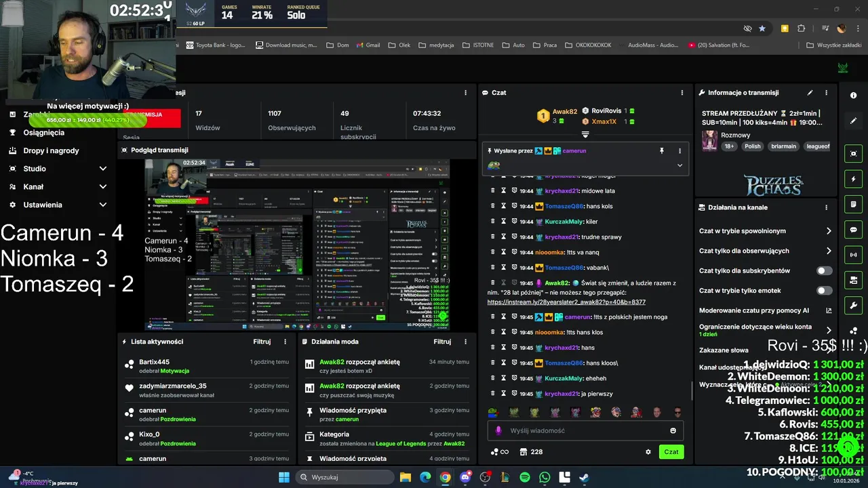Bookmark this page with the star icon
Viewport: 868px width, 488px height.
pyautogui.click(x=762, y=28)
